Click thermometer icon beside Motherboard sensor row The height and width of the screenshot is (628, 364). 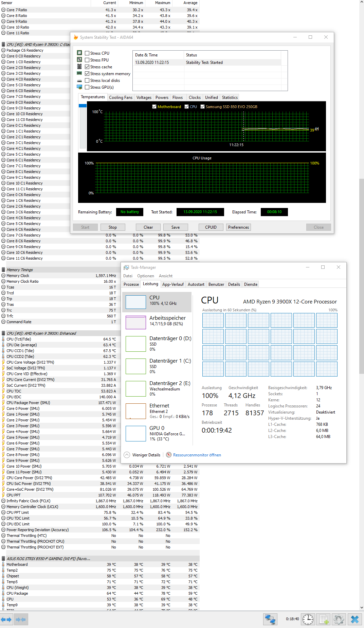3,564
